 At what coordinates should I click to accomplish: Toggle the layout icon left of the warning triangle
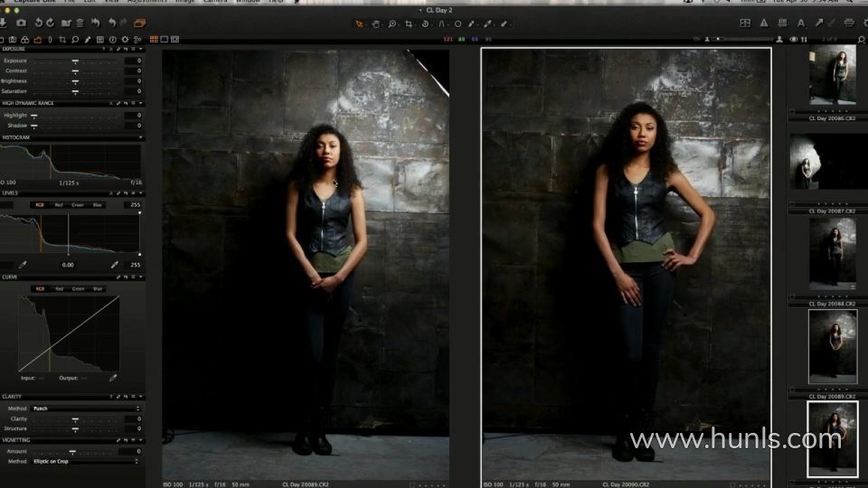(745, 23)
